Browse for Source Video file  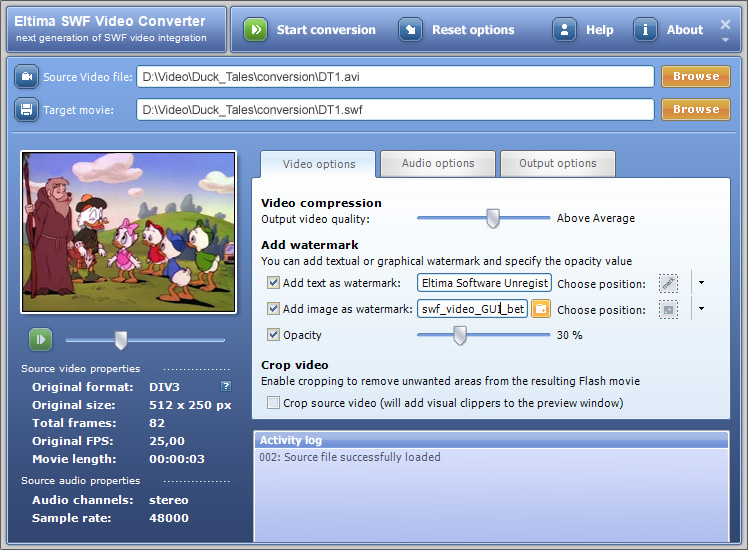696,76
